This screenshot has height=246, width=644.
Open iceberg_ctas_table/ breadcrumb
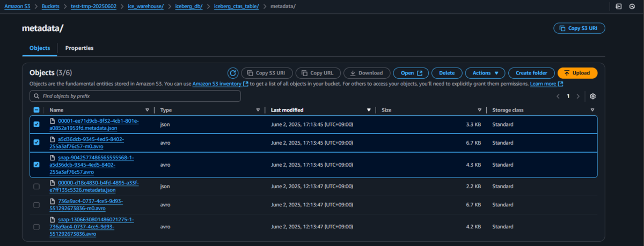click(237, 6)
